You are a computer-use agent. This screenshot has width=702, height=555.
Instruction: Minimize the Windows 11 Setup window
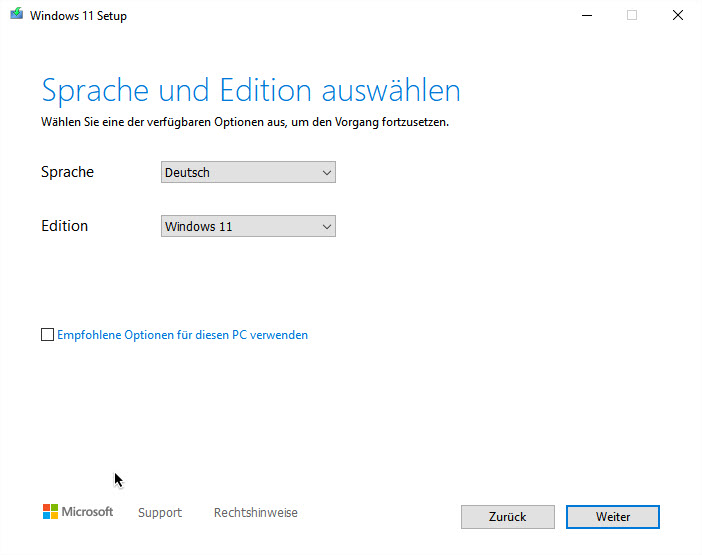click(587, 15)
